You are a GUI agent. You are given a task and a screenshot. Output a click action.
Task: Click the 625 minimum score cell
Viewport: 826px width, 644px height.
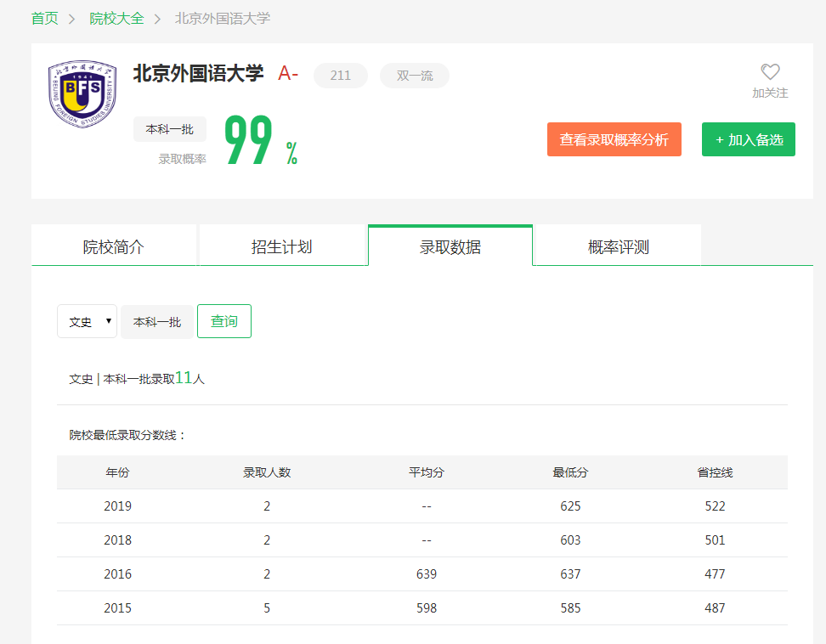pos(570,506)
